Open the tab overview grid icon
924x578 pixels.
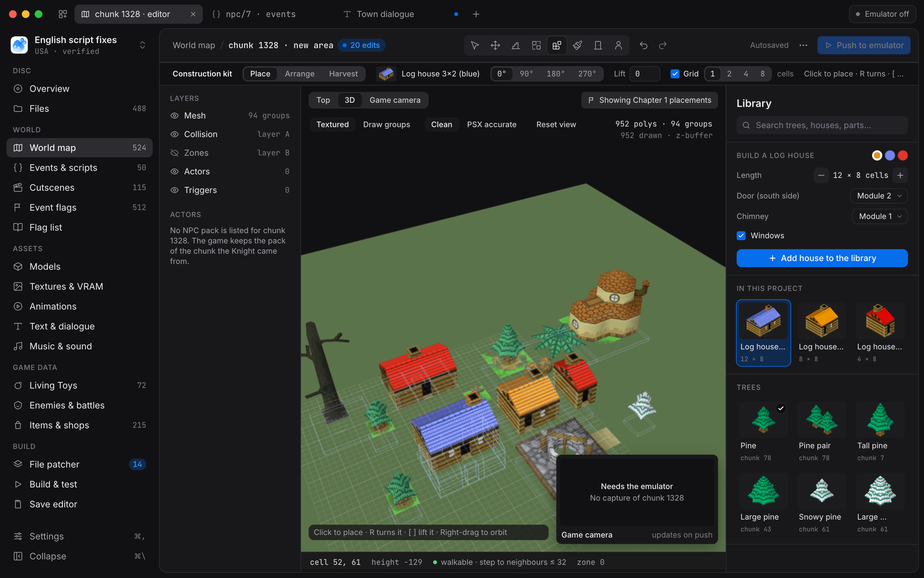(63, 14)
